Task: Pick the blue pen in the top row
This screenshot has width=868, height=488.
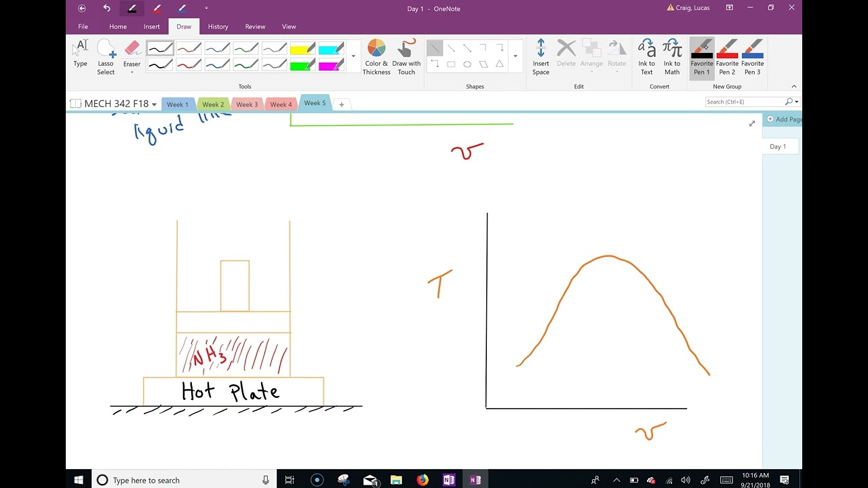Action: coord(217,49)
